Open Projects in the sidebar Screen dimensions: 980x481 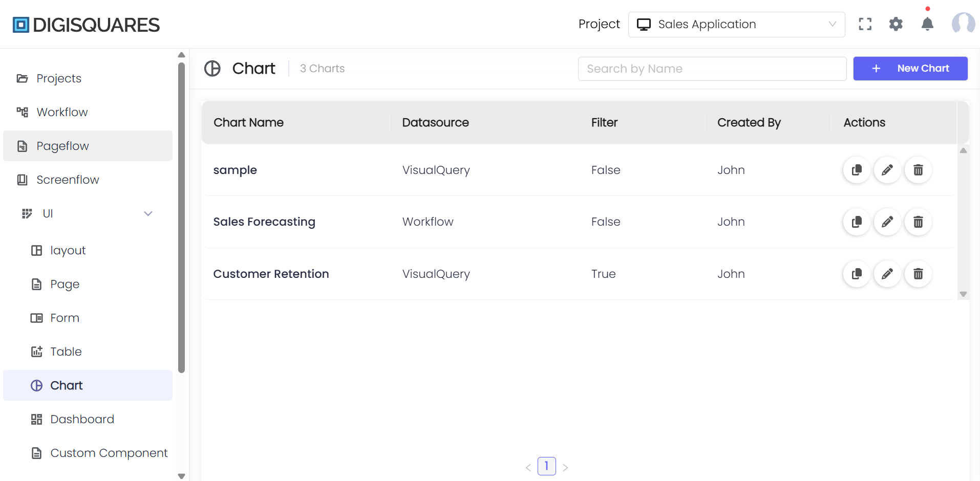click(x=88, y=78)
